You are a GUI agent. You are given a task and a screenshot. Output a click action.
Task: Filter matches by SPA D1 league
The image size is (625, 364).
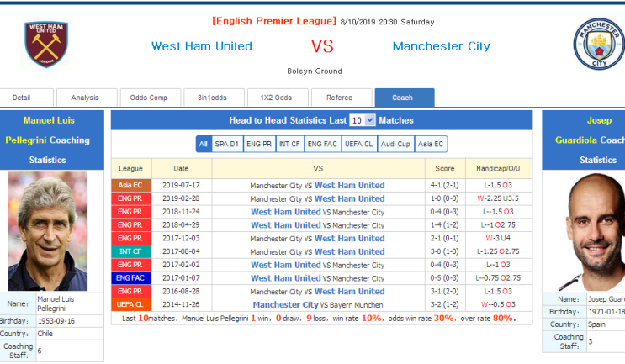pyautogui.click(x=227, y=144)
